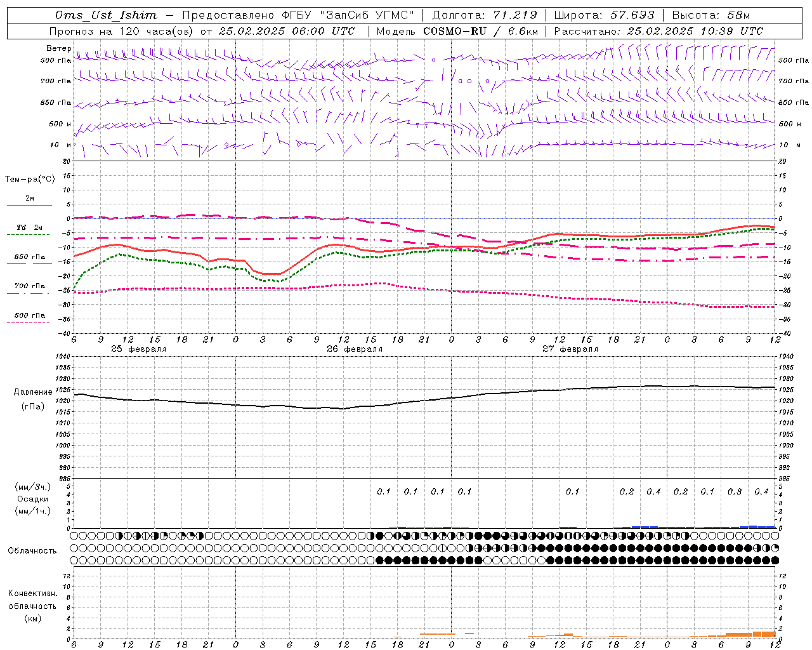Click the (км) unit label of convective cloud panel

point(33,618)
